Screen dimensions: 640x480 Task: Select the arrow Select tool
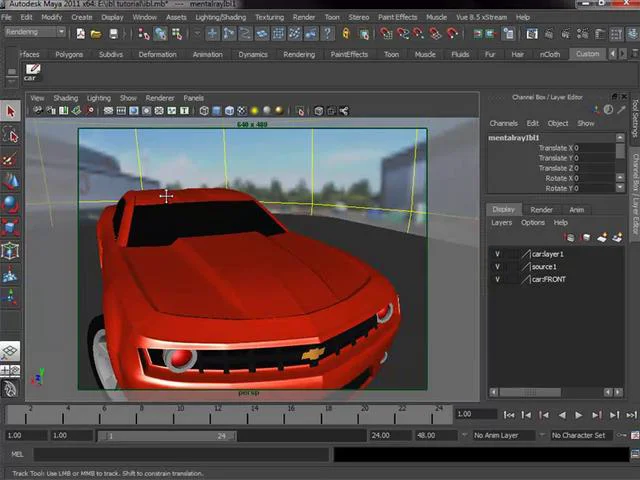coord(11,111)
